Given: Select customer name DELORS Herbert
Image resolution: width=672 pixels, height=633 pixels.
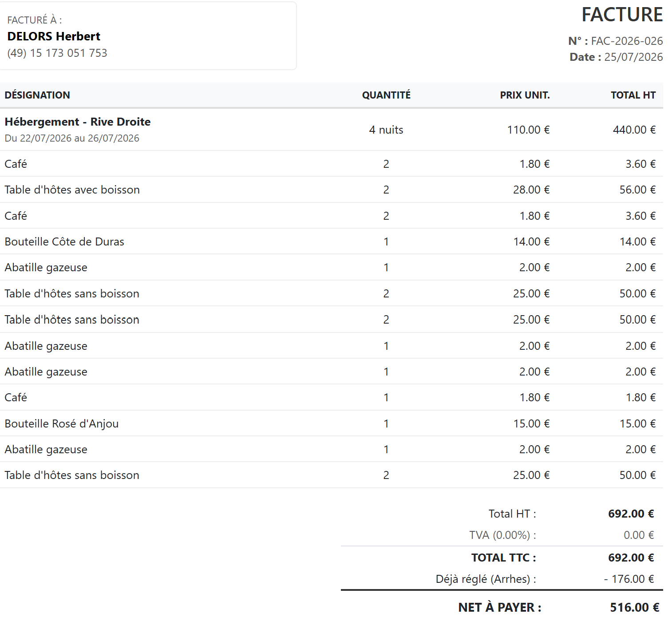Looking at the screenshot, I should click(x=54, y=36).
